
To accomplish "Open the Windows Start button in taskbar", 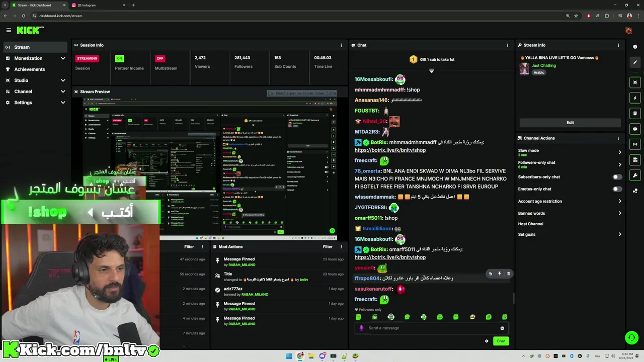I will click(289, 356).
